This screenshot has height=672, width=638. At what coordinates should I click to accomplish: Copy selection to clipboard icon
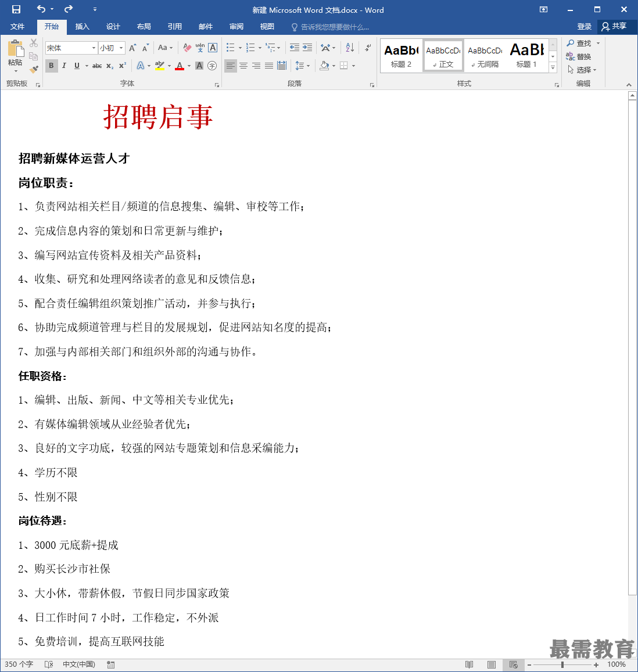(34, 56)
